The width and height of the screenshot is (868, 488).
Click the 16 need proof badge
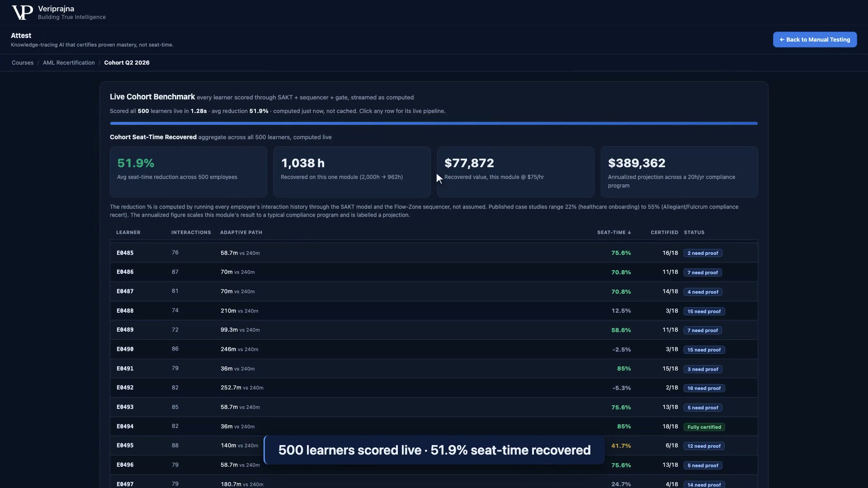[704, 388]
